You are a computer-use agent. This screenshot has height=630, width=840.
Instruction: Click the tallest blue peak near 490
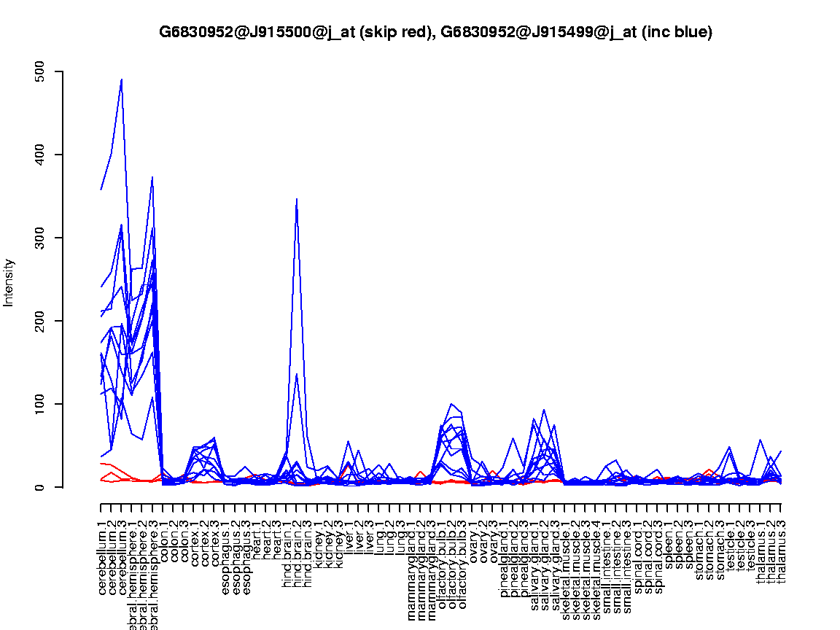pyautogui.click(x=121, y=79)
